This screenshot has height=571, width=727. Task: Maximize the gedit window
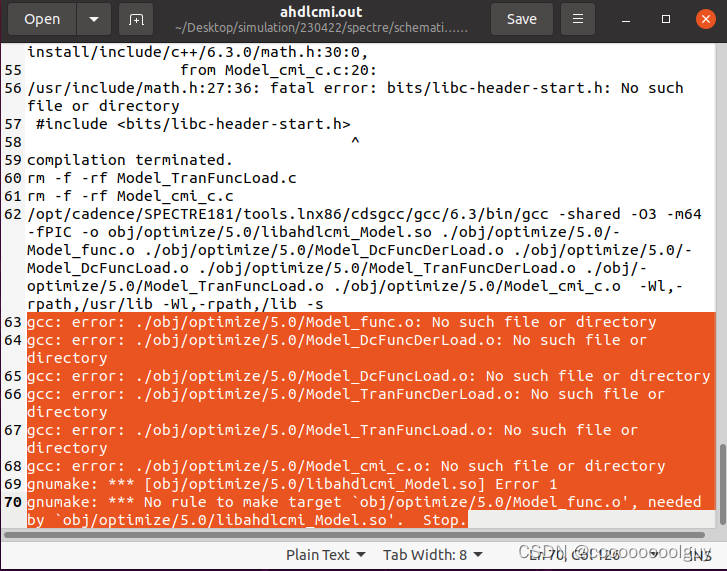[666, 19]
